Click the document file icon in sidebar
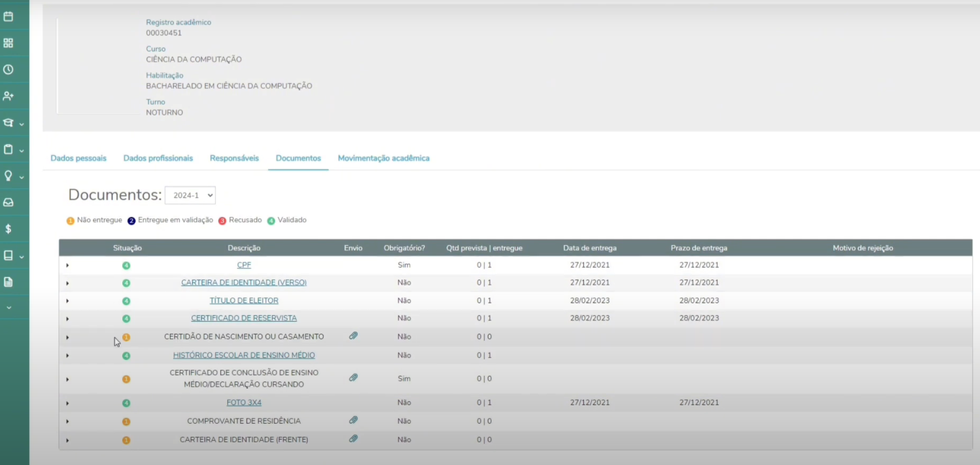The height and width of the screenshot is (465, 980). 8,282
